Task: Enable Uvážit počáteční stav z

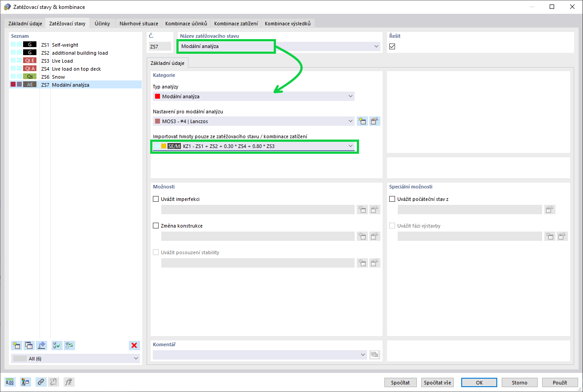Action: point(392,199)
